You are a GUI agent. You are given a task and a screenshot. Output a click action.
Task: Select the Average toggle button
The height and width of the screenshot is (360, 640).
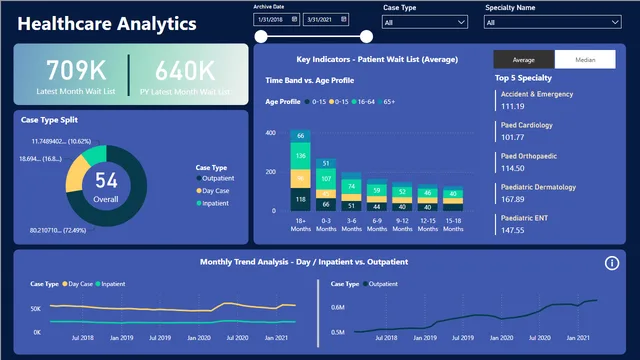tap(524, 60)
